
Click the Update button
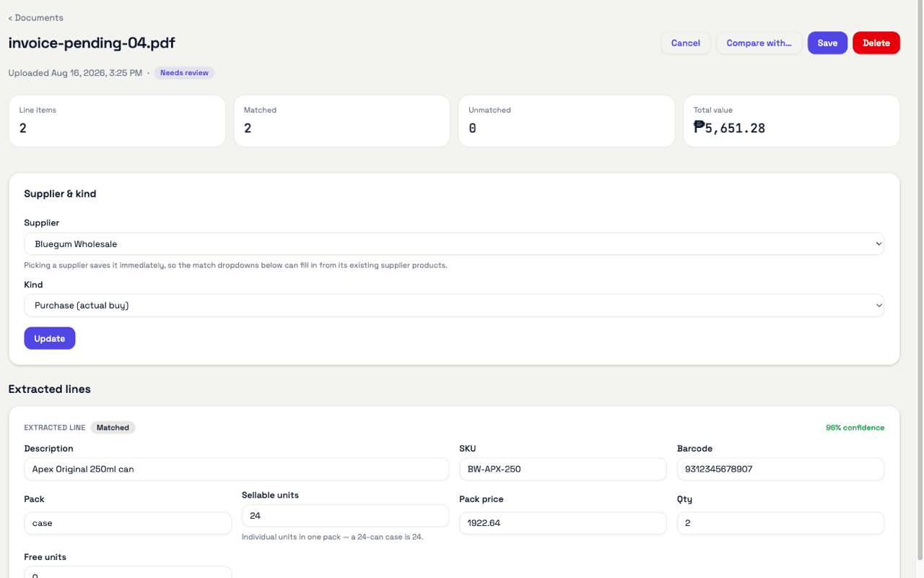point(50,338)
